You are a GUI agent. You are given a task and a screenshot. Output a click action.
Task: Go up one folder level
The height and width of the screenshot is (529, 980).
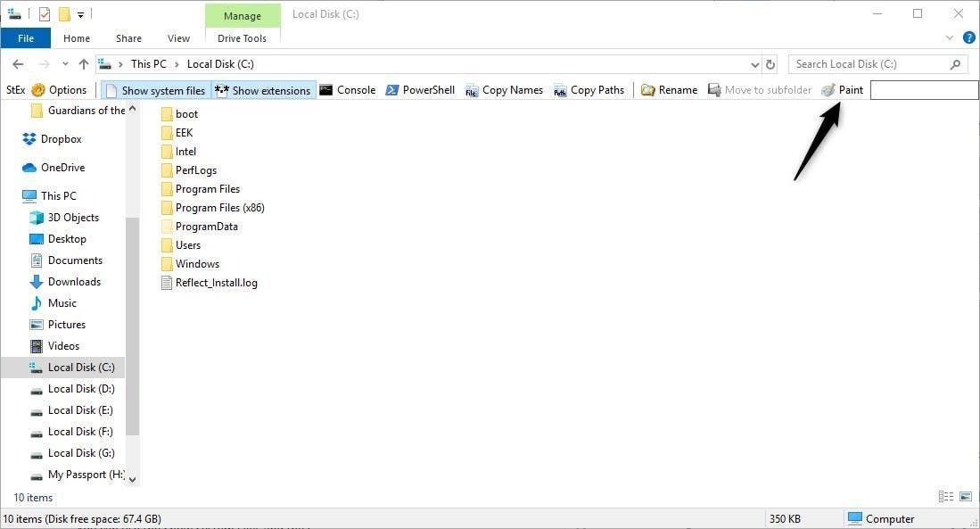84,63
